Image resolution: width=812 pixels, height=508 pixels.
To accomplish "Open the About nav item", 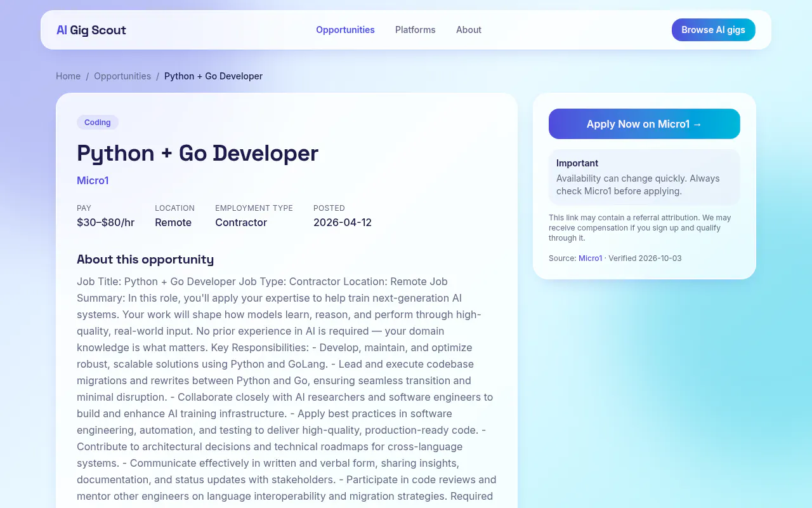I will 469,30.
